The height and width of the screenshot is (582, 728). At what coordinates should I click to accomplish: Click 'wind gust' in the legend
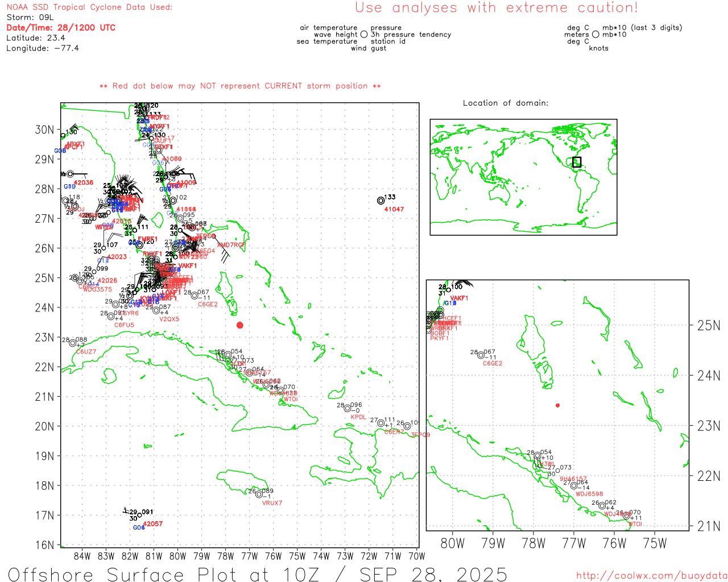tap(369, 48)
